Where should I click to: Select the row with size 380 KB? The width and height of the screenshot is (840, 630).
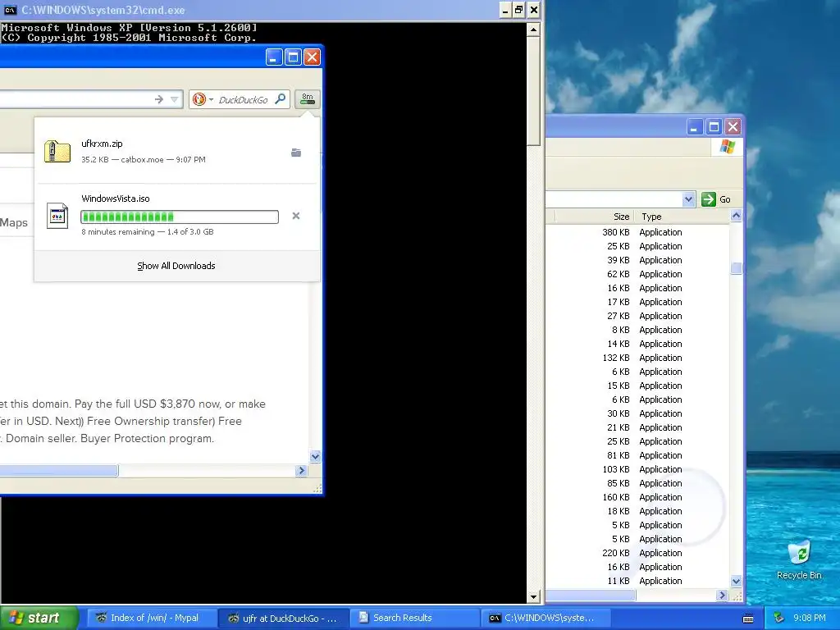coord(637,232)
